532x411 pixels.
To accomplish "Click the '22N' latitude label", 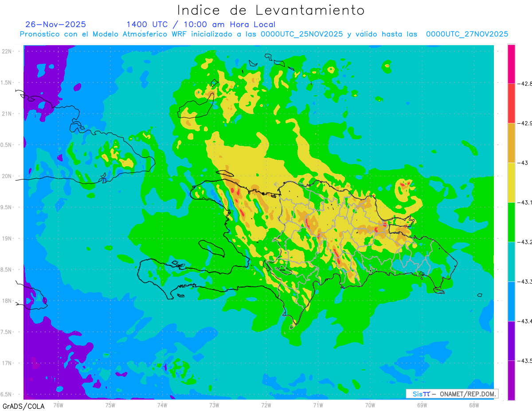I will click(x=8, y=51).
